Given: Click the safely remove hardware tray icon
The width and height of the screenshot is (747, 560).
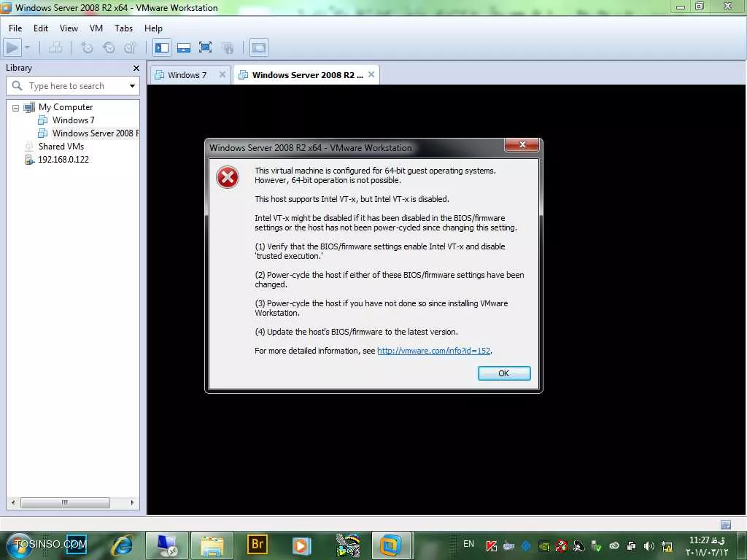Looking at the screenshot, I should pyautogui.click(x=596, y=546).
